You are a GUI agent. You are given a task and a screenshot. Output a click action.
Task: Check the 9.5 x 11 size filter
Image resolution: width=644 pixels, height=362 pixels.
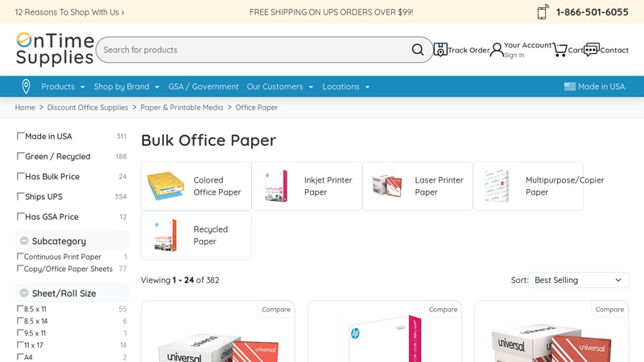pos(19,332)
